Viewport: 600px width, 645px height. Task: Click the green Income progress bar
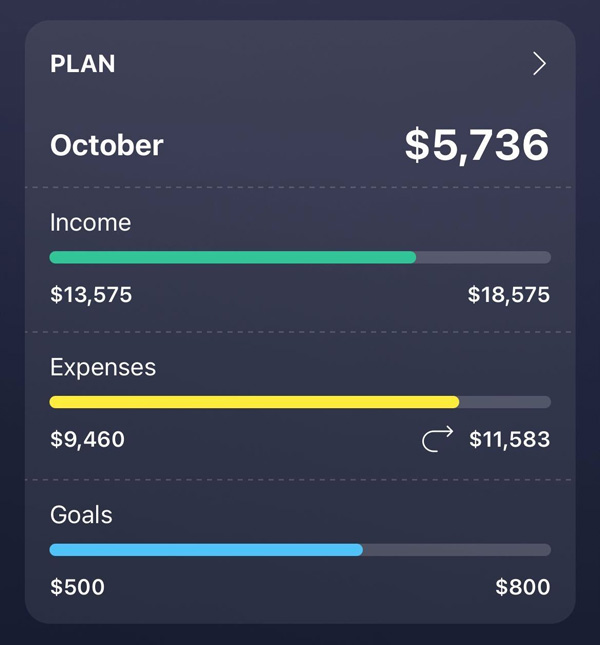pyautogui.click(x=232, y=257)
